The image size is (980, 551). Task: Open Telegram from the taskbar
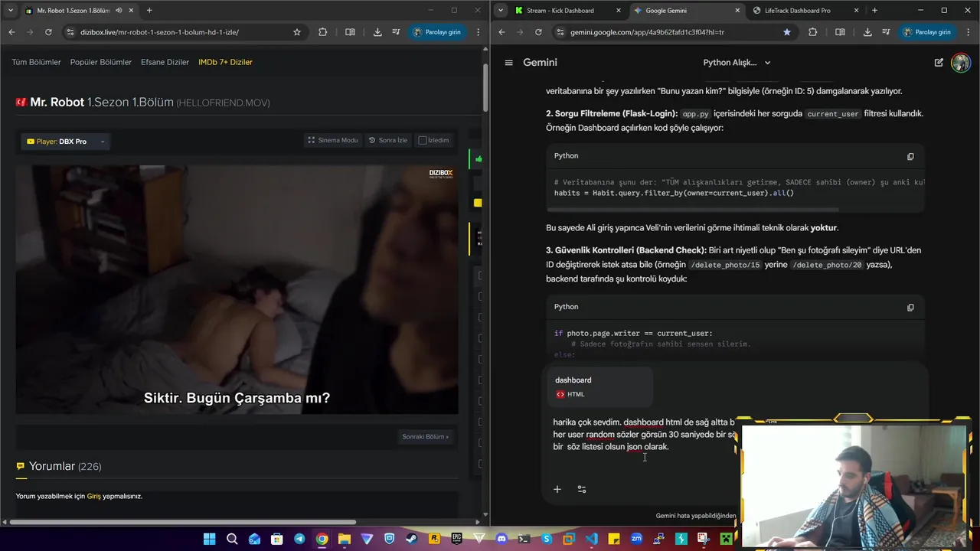pos(299,540)
